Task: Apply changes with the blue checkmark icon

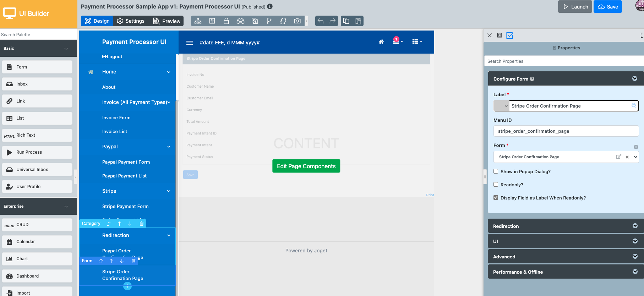Action: pyautogui.click(x=510, y=35)
